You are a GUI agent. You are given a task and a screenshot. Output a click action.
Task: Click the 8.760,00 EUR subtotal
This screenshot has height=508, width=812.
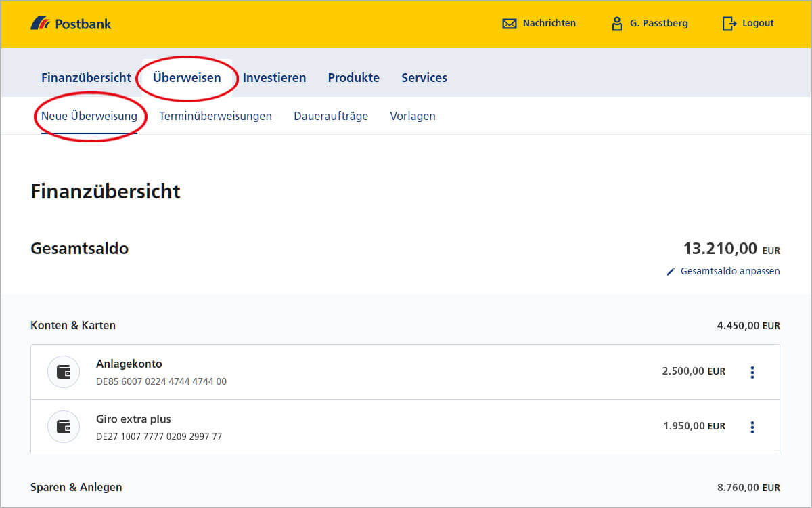748,488
